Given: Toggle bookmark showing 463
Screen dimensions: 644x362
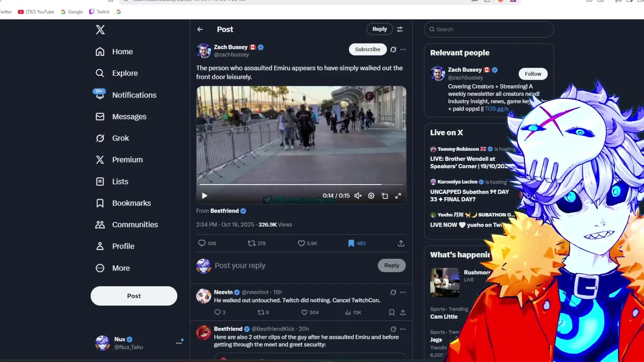Looking at the screenshot, I should point(357,243).
